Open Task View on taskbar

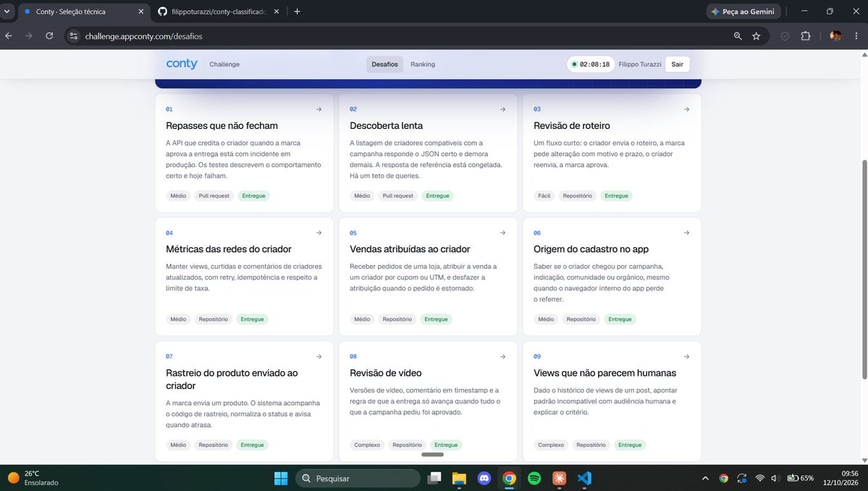coord(434,478)
